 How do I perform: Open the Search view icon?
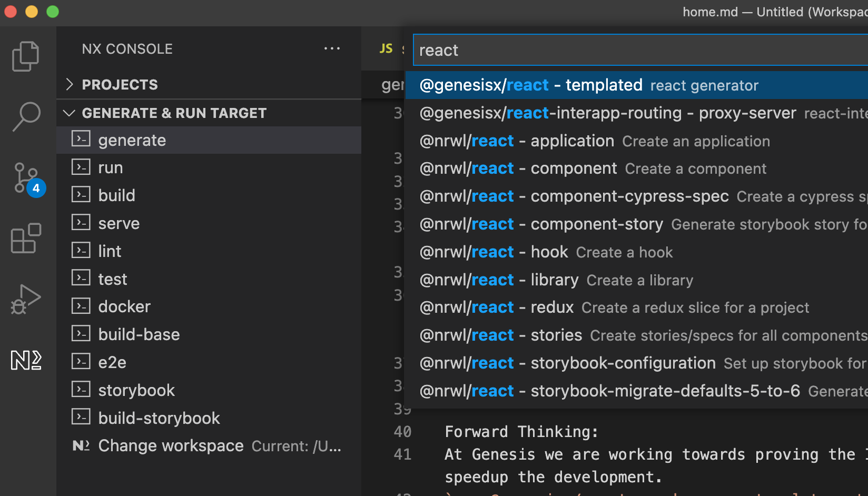[26, 116]
